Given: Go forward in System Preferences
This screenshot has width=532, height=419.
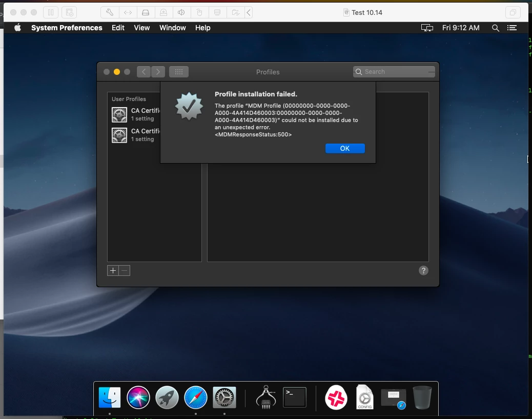Looking at the screenshot, I should [158, 72].
